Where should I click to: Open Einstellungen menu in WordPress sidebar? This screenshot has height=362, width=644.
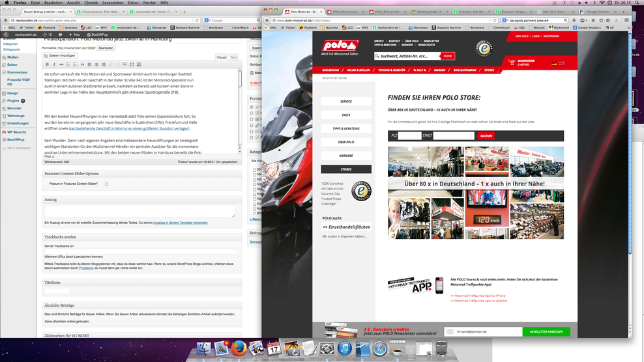click(18, 123)
